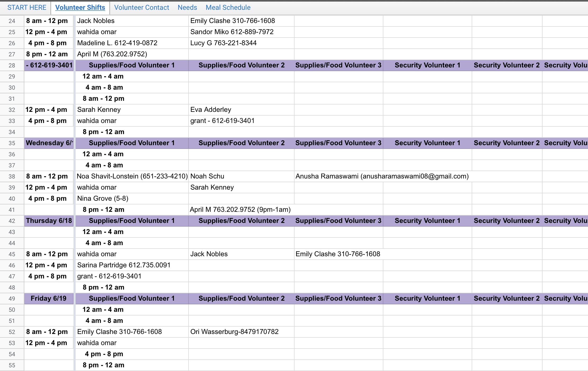588x371 pixels.
Task: Select Thursday 6/18 header cell
Action: pyautogui.click(x=49, y=221)
